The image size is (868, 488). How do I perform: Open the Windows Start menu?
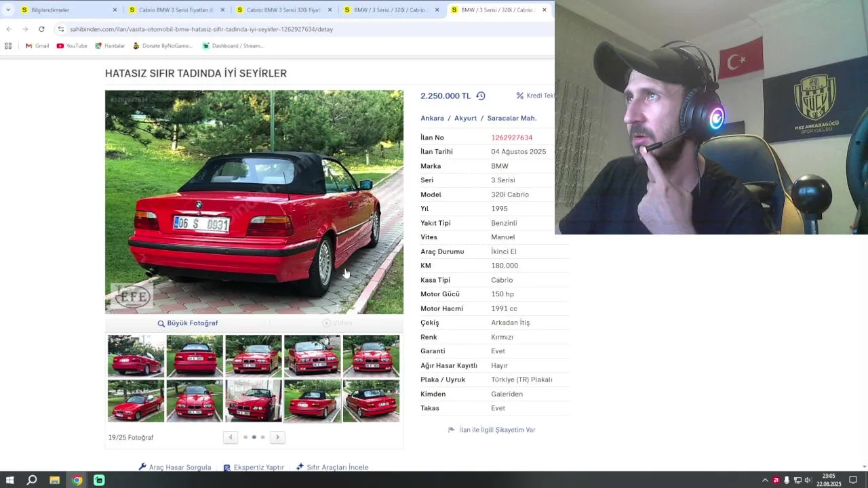click(x=9, y=480)
